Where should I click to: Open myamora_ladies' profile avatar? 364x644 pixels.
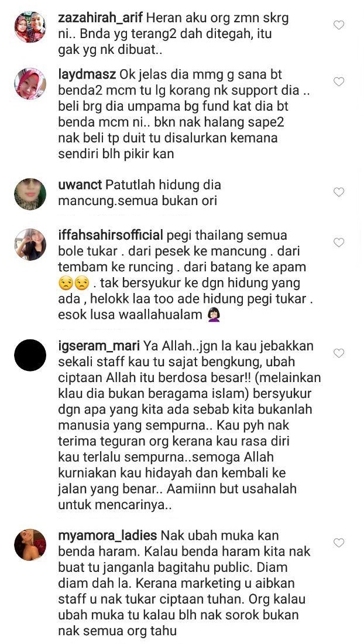(x=30, y=544)
